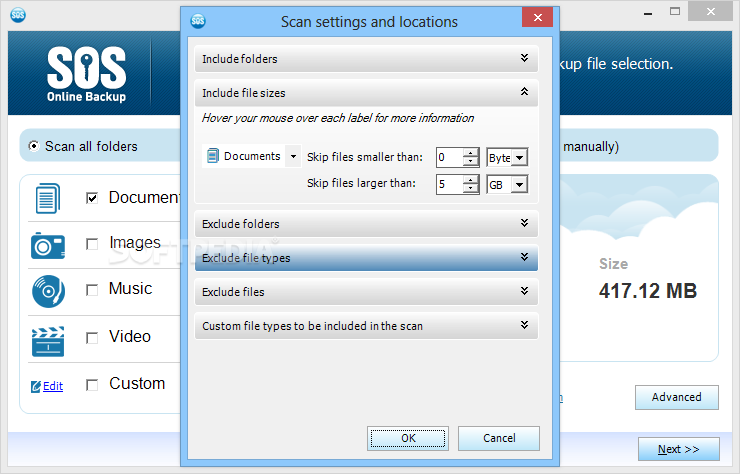740x474 pixels.
Task: Open the Documents file type dropdown arrow
Action: click(x=293, y=156)
